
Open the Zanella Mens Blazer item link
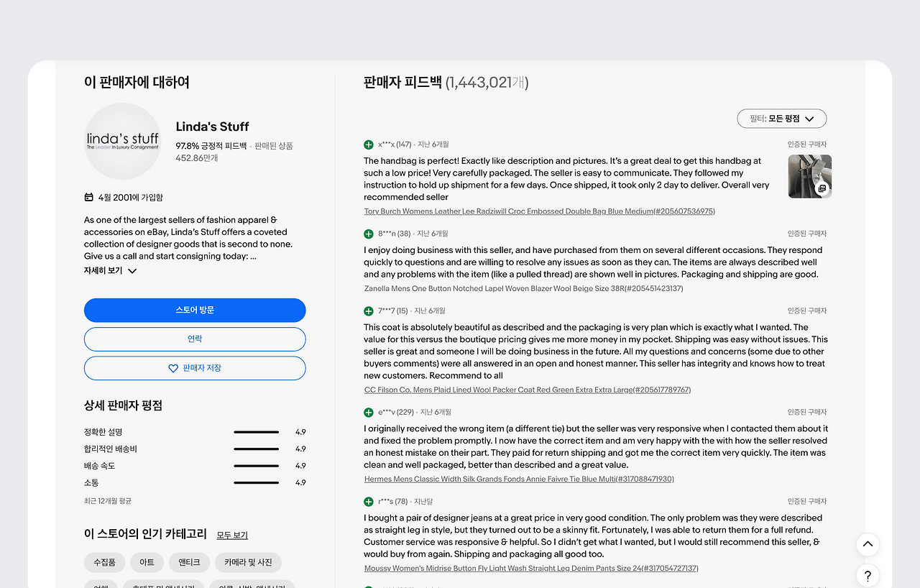(524, 288)
